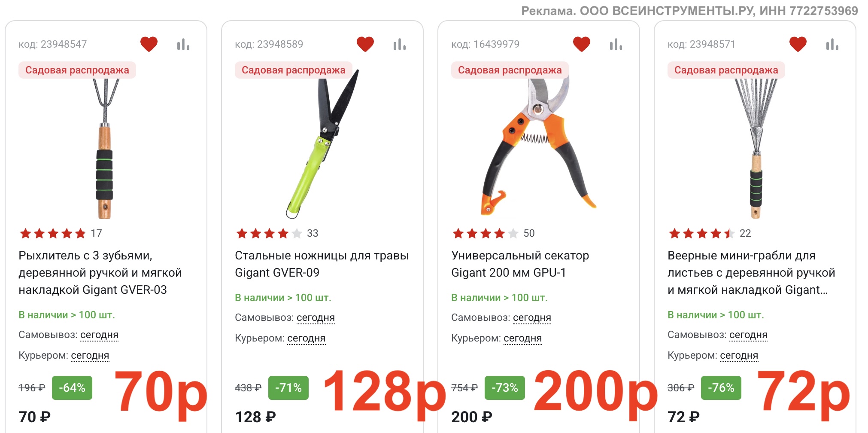This screenshot has width=868, height=433.
Task: Expand courier date 'сегодня' for grass shears
Action: (x=307, y=338)
